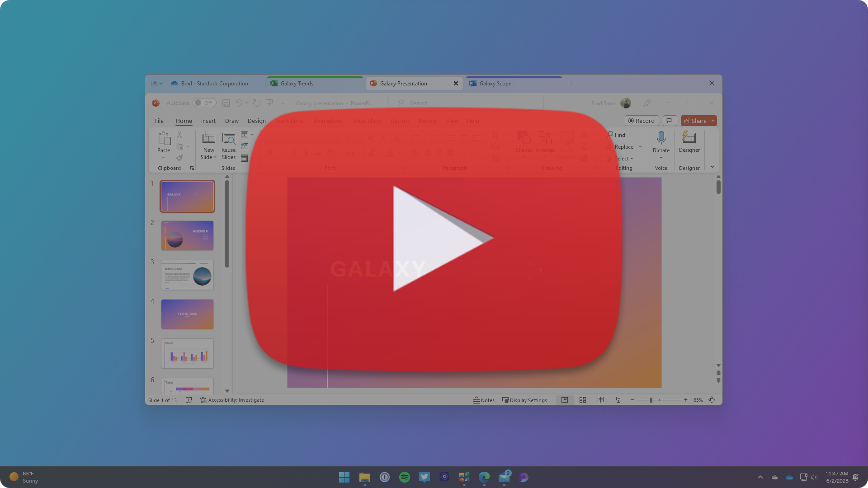
Task: Click the Record button
Action: click(x=642, y=121)
